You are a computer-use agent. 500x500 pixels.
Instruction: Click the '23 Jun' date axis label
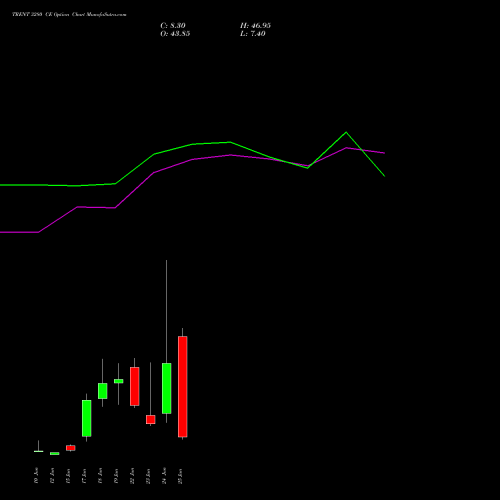coord(148,476)
